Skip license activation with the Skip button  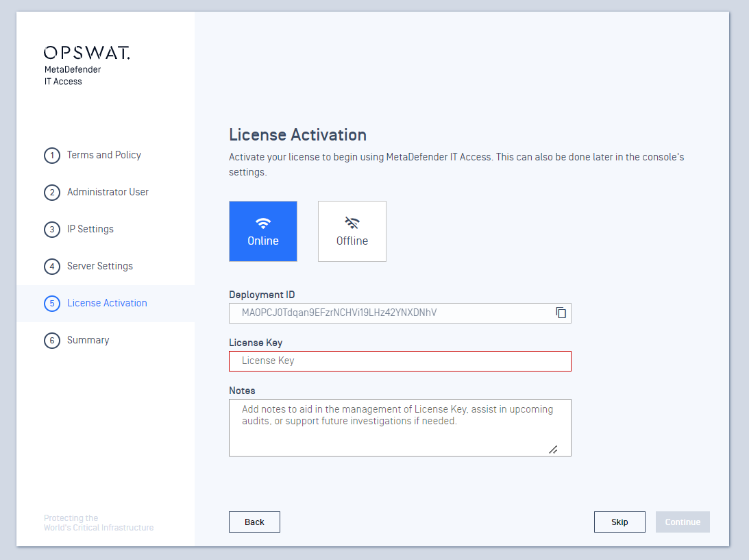point(619,522)
